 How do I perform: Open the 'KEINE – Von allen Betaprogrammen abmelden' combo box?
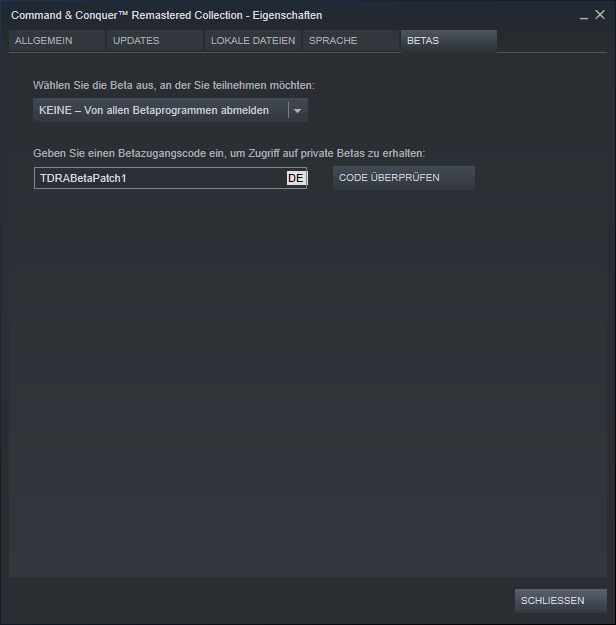[170, 110]
